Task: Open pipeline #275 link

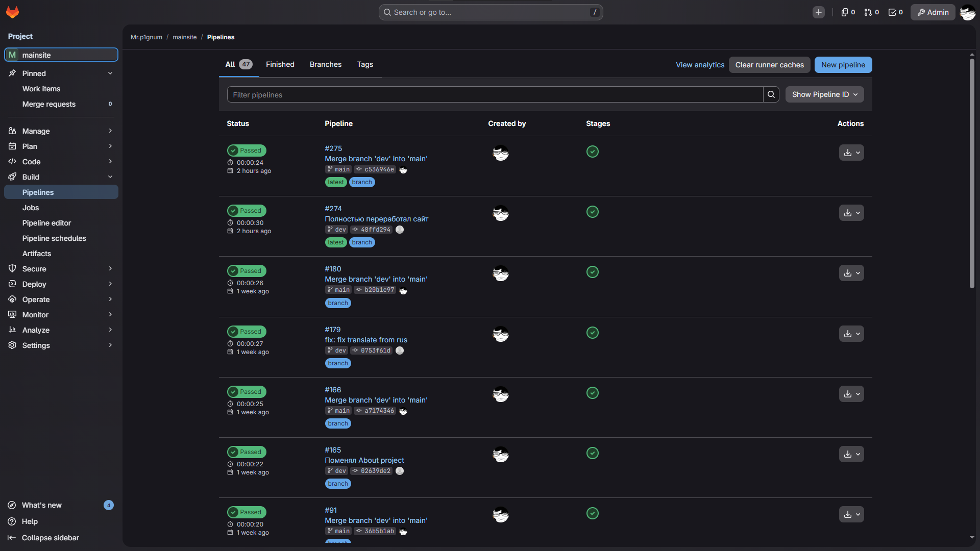Action: point(333,148)
